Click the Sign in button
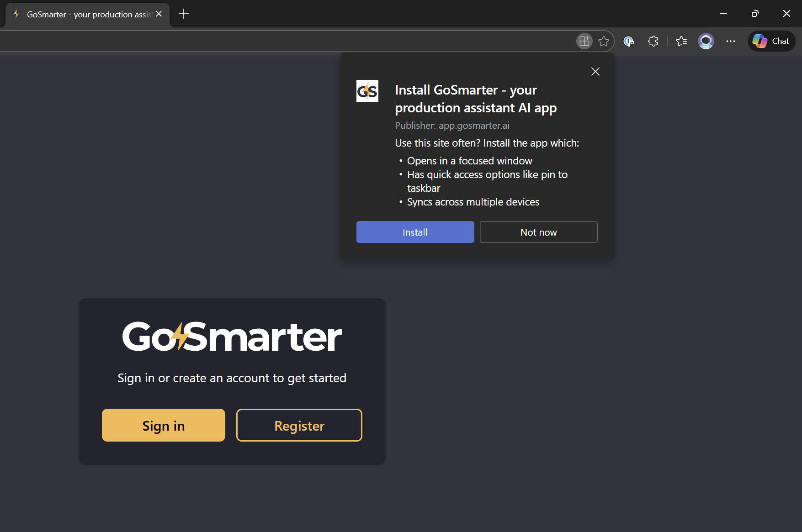The width and height of the screenshot is (802, 532). point(164,425)
